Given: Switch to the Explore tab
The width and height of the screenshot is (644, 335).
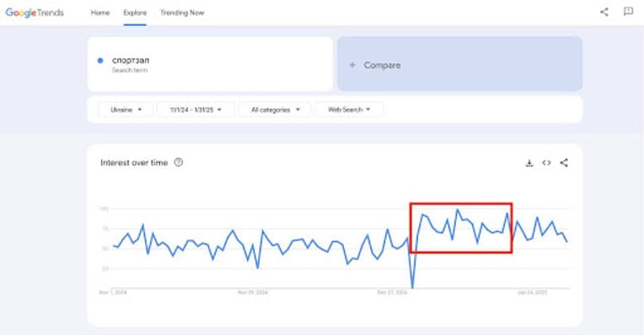Looking at the screenshot, I should (x=135, y=13).
